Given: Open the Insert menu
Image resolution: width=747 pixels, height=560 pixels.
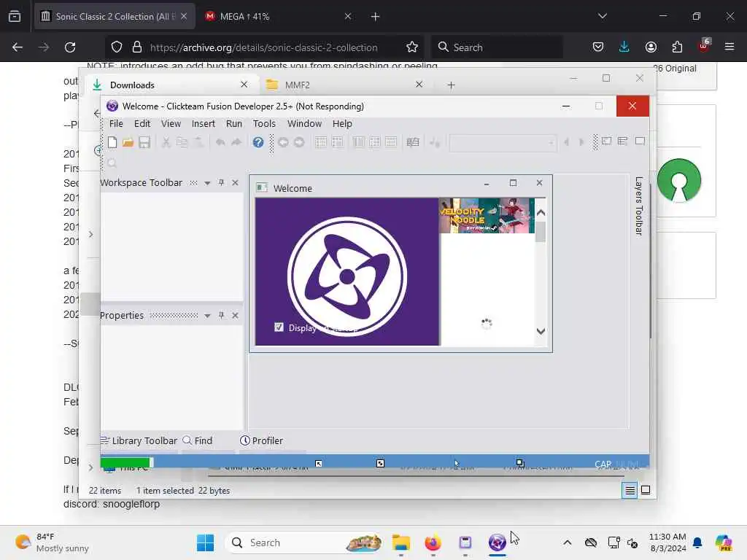Looking at the screenshot, I should tap(204, 123).
